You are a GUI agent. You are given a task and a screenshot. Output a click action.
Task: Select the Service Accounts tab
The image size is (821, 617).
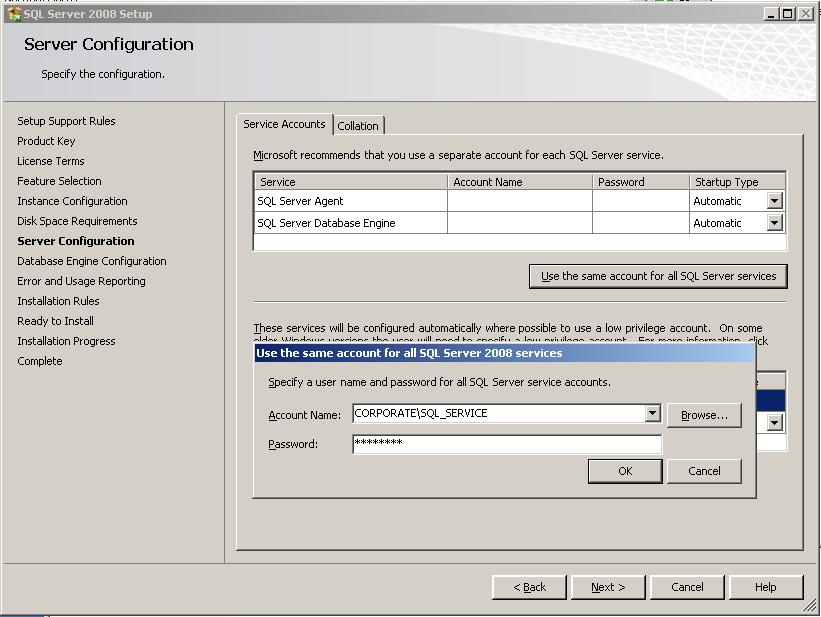(284, 124)
